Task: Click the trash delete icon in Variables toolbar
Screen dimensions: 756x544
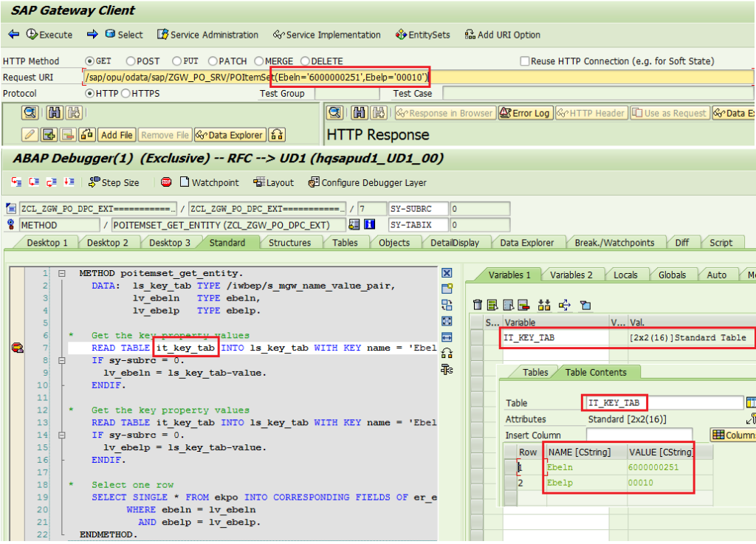Action: point(478,305)
